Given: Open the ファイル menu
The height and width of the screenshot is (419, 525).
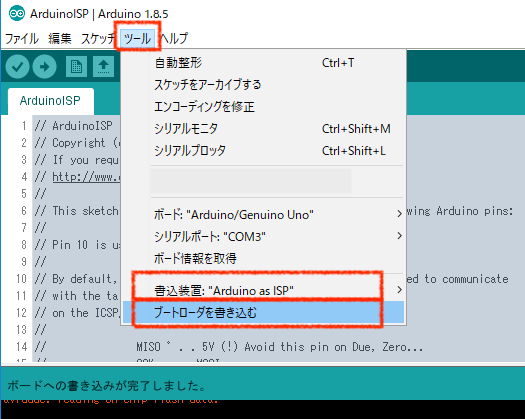Looking at the screenshot, I should (x=22, y=39).
